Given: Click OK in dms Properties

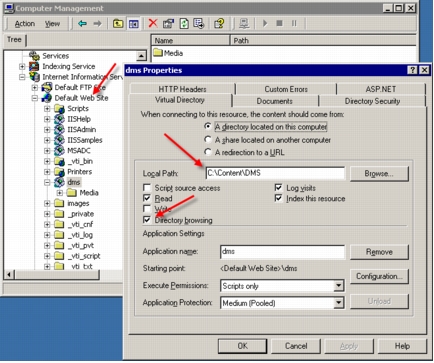Looking at the screenshot, I should 242,346.
